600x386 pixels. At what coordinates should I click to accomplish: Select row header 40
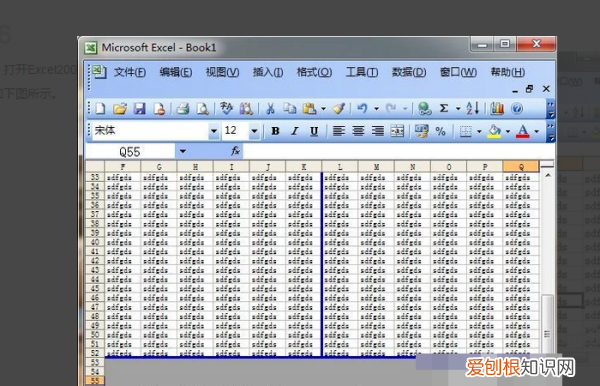pos(95,242)
